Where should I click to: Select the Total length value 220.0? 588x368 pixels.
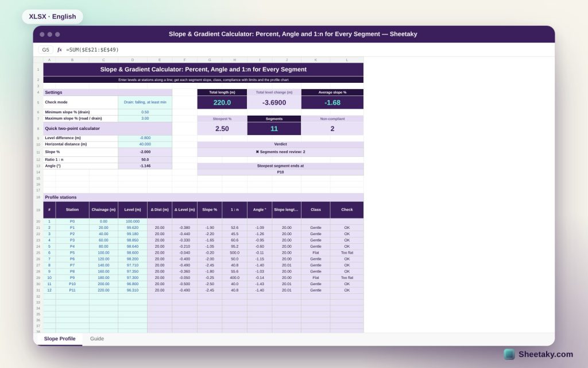pos(222,102)
